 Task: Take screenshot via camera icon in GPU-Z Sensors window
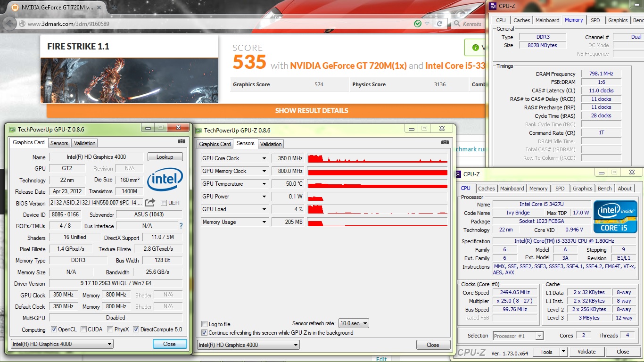tap(445, 142)
